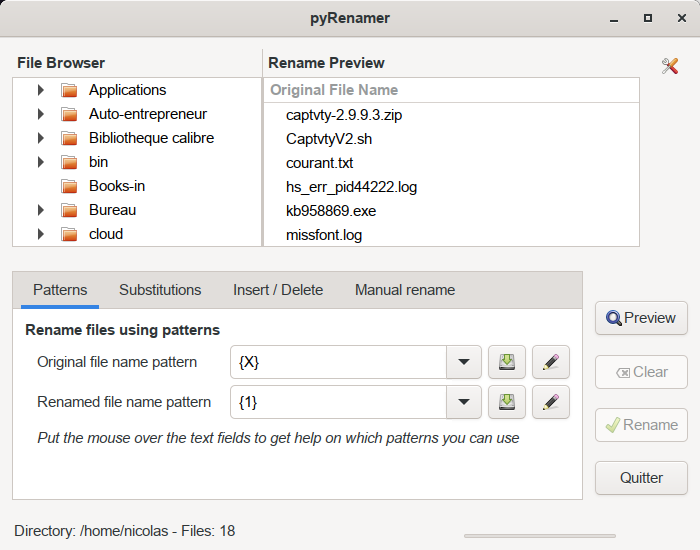Click the Books-in folder icon

(x=69, y=186)
